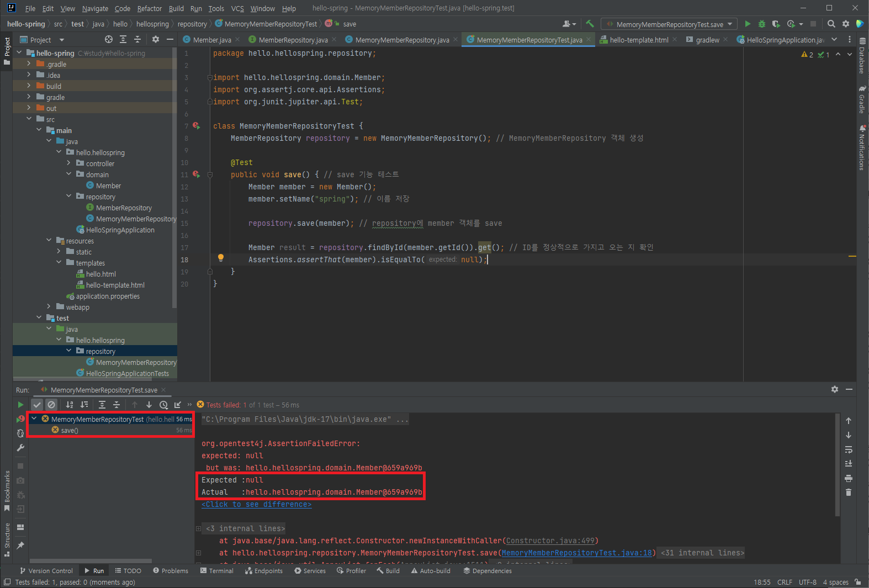Viewport: 869px width, 588px height.
Task: Toggle the Project tool window stripe
Action: [7, 51]
